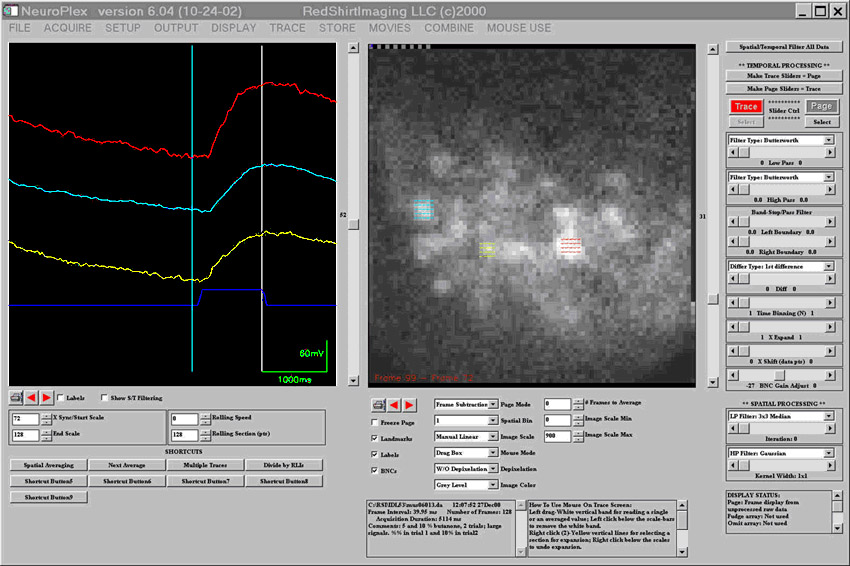This screenshot has width=850, height=566.
Task: Click the print icon below the trace panel
Action: [17, 396]
